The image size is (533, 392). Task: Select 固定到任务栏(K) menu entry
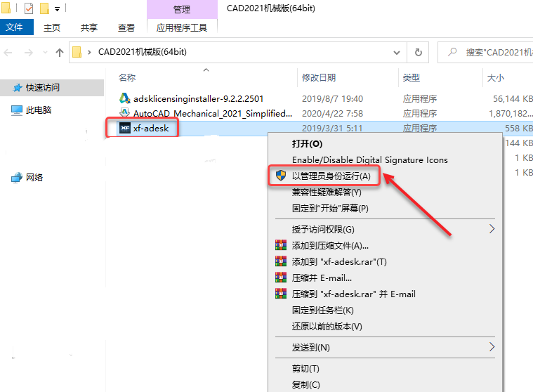(322, 310)
